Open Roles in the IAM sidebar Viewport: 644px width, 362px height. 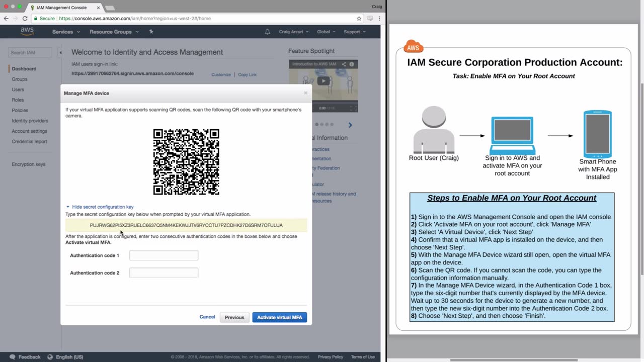click(x=18, y=100)
